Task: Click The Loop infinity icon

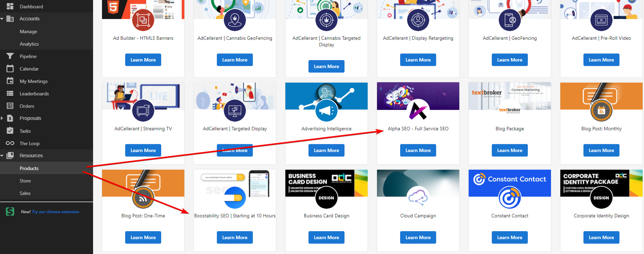Action: (x=10, y=143)
